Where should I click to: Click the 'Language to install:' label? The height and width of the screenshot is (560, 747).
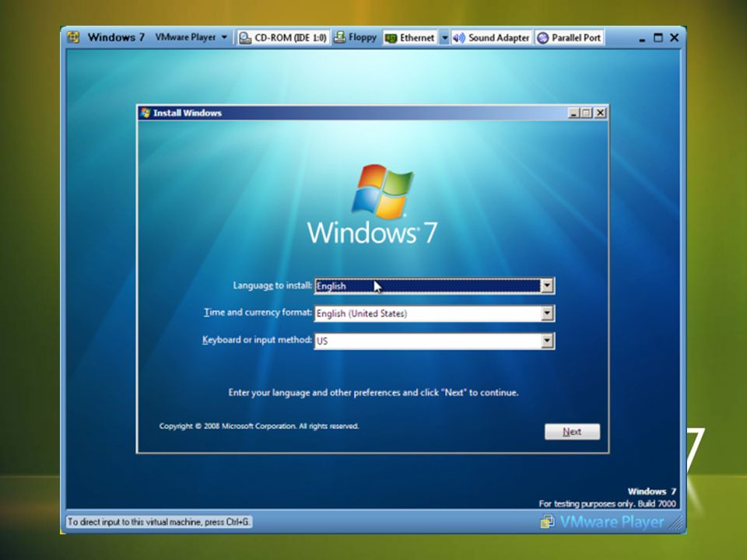272,285
